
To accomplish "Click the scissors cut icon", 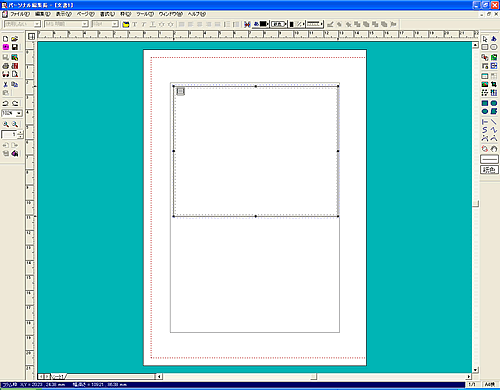I will (x=5, y=85).
